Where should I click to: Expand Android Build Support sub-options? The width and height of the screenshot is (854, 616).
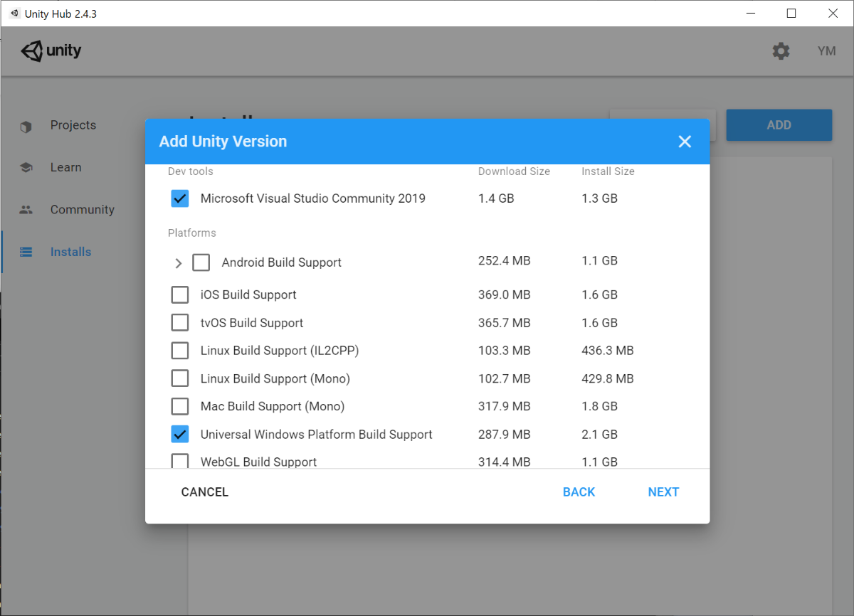coord(179,263)
